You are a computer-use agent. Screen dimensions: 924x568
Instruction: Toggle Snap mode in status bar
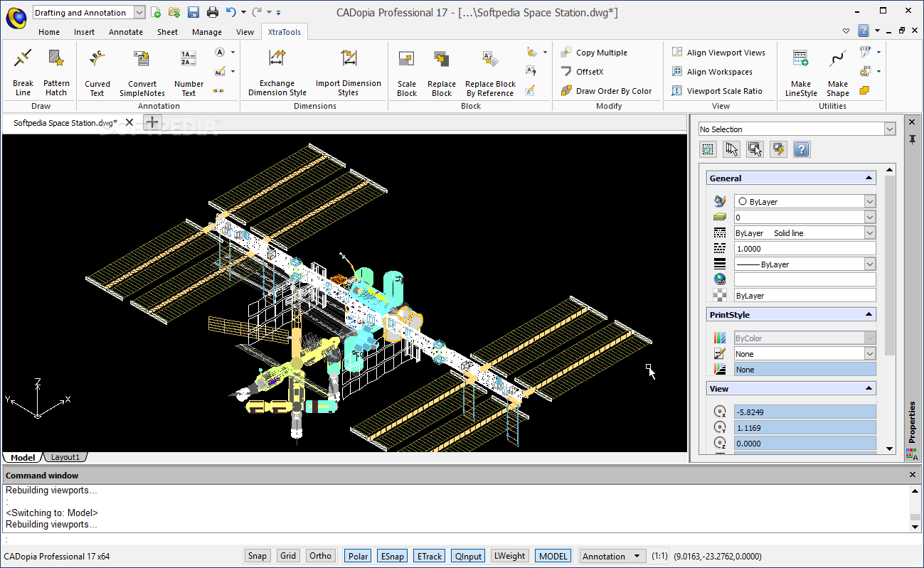tap(257, 556)
